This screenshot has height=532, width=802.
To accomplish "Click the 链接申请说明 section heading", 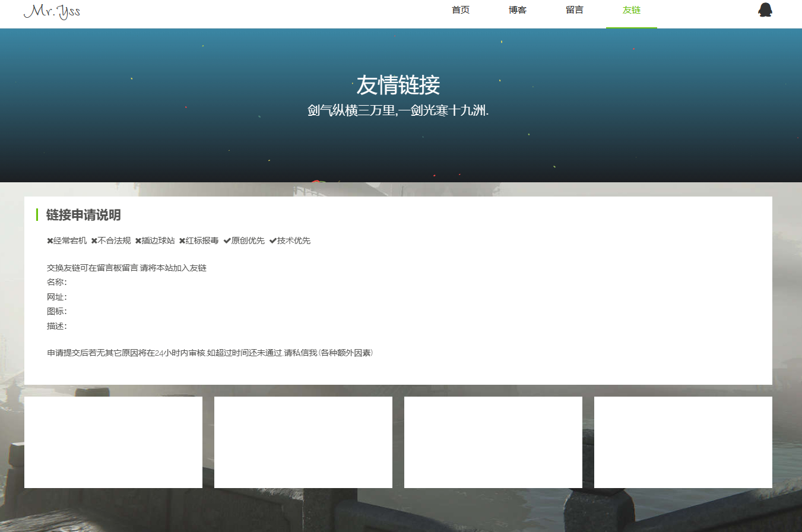I will [x=84, y=215].
